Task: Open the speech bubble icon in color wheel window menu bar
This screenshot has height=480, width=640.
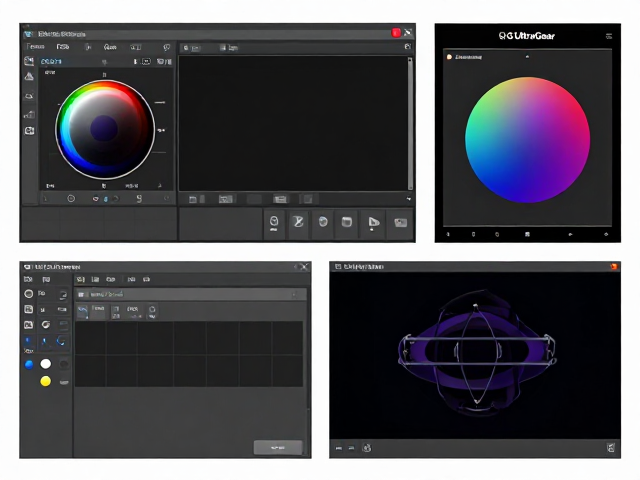Action: 167,47
